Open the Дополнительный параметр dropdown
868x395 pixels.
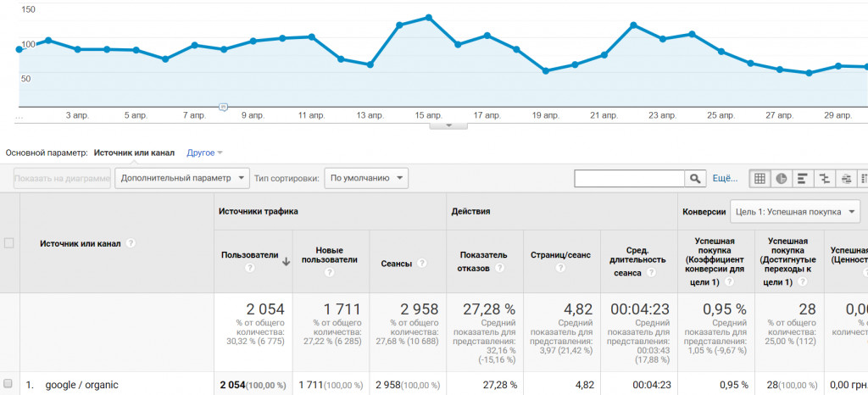pos(182,178)
